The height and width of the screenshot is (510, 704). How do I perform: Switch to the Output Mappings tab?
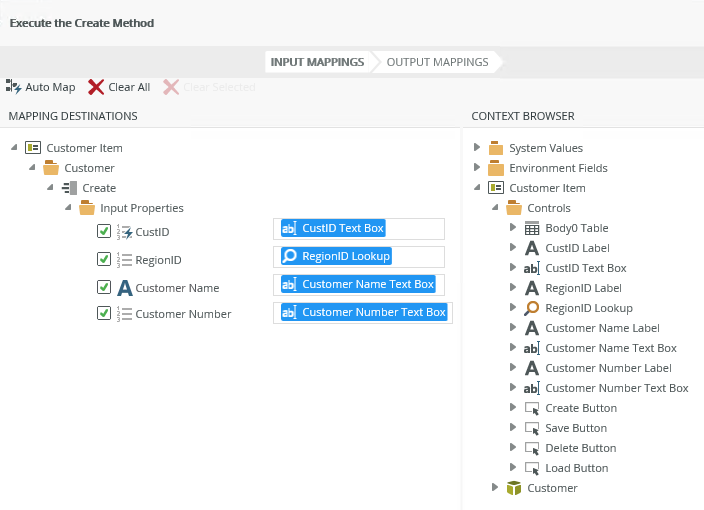[437, 62]
